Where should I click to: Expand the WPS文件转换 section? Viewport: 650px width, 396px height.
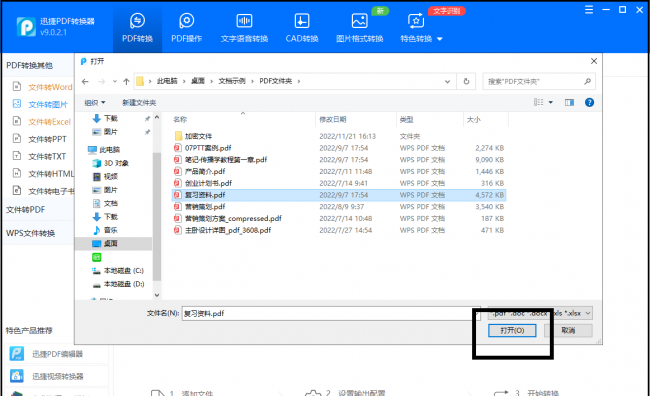pyautogui.click(x=31, y=233)
